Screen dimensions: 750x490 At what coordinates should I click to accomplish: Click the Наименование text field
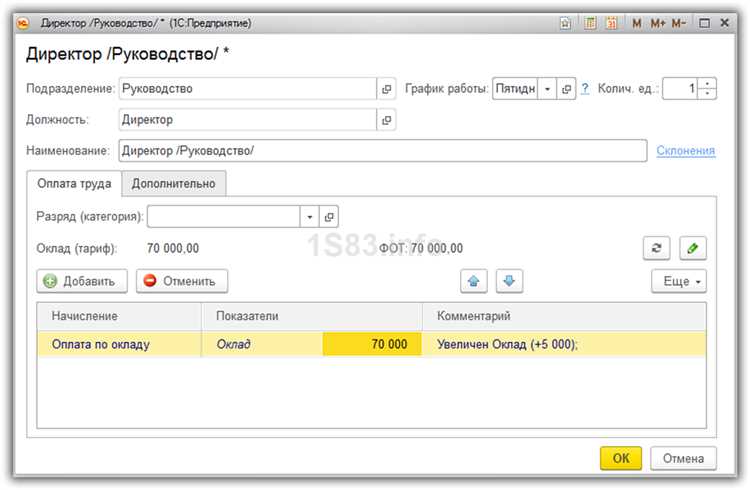coord(383,151)
